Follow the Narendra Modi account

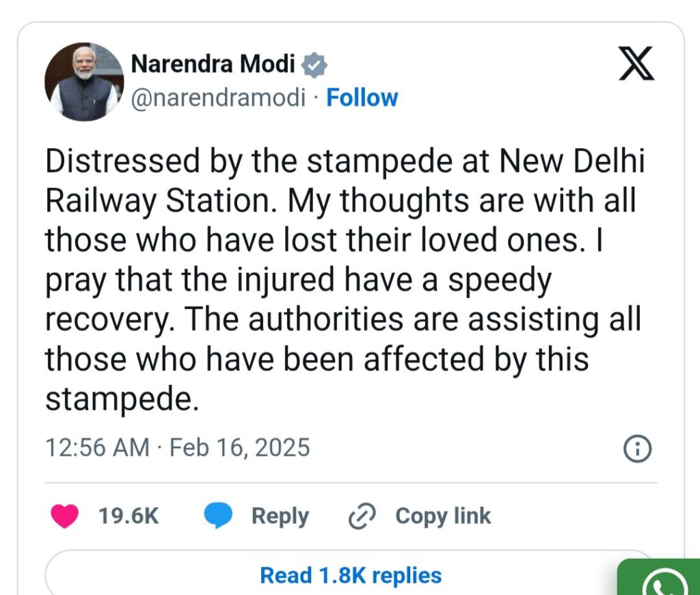pyautogui.click(x=362, y=98)
